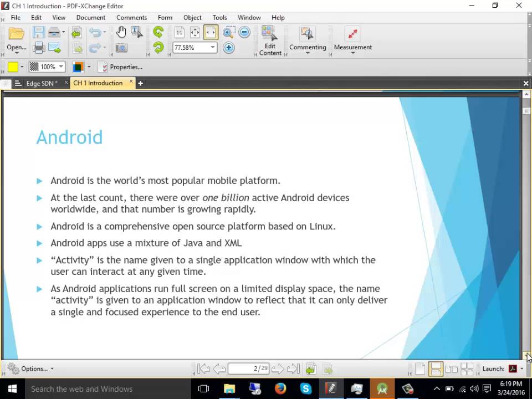
Task: Click the Scan icon in toolbar
Action: pos(54,32)
